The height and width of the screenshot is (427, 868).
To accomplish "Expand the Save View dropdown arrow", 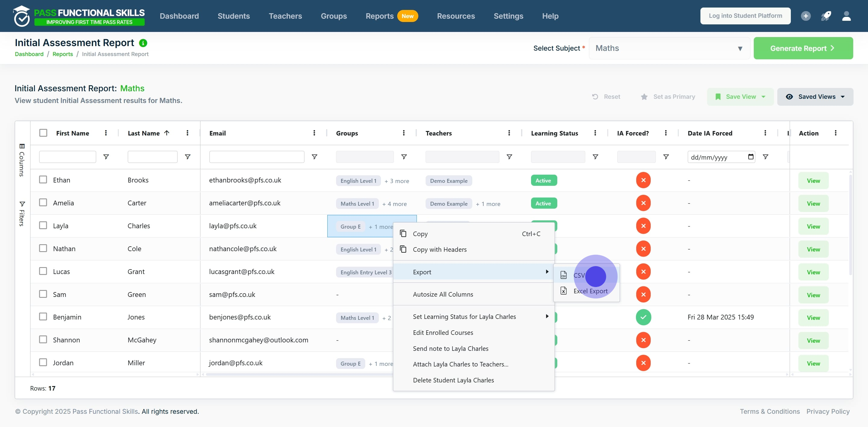I will (763, 97).
